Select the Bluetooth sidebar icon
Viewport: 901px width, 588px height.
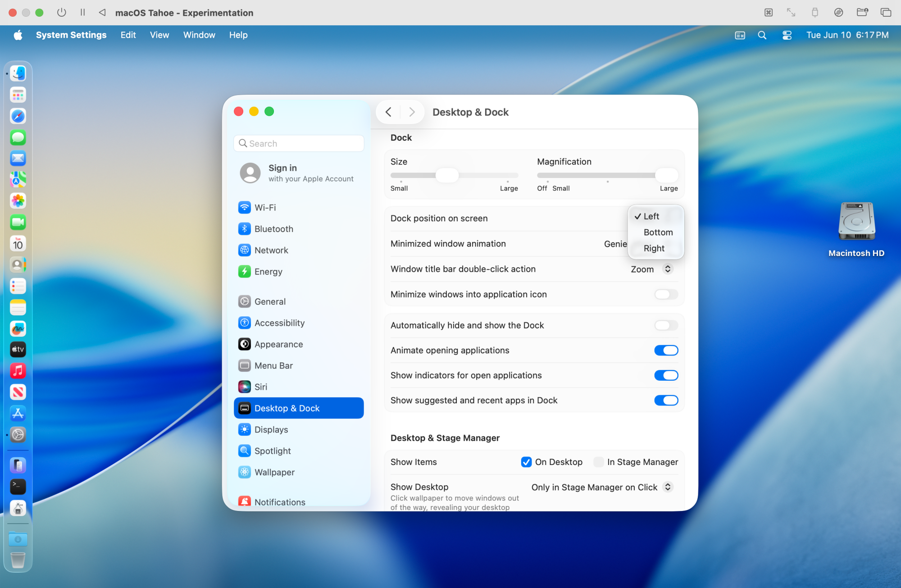pos(244,229)
